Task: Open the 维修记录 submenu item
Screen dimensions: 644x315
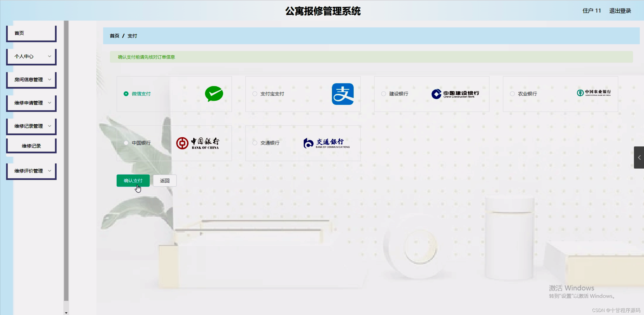Action: (31, 146)
